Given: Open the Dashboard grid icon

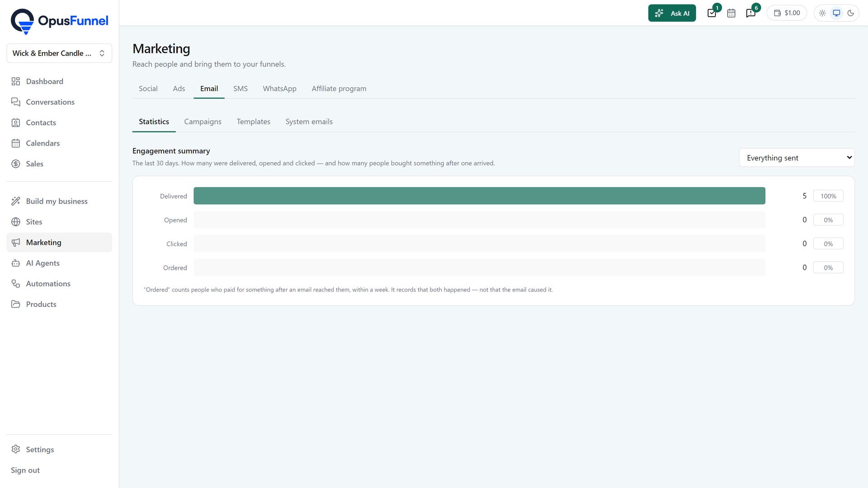Looking at the screenshot, I should (x=16, y=81).
